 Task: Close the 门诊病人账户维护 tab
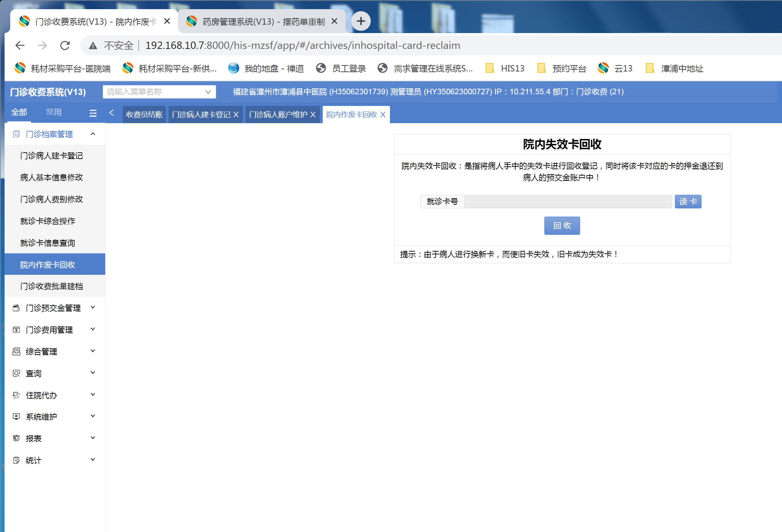[x=313, y=115]
